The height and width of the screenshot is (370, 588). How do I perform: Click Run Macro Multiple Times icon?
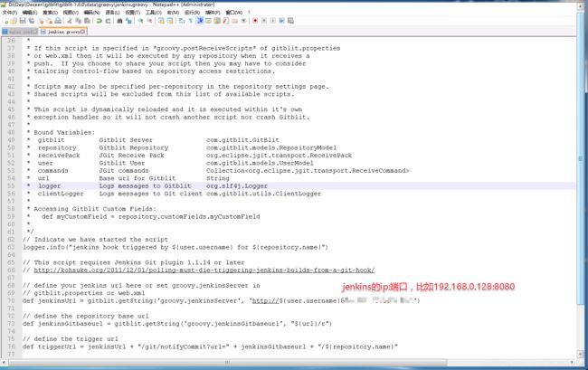281,21
